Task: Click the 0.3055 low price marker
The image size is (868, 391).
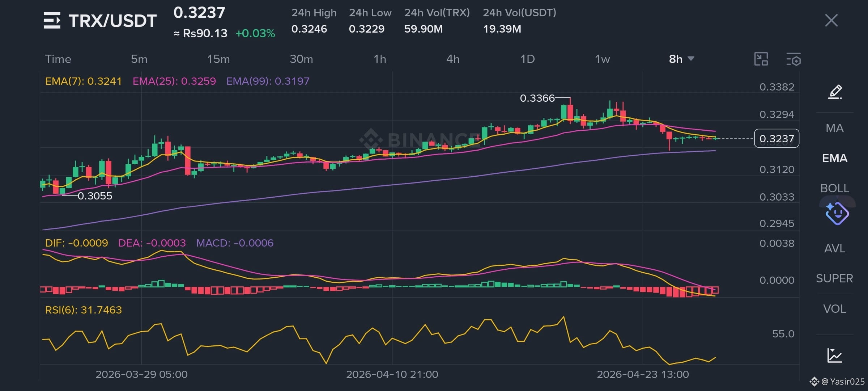Action: (x=95, y=196)
